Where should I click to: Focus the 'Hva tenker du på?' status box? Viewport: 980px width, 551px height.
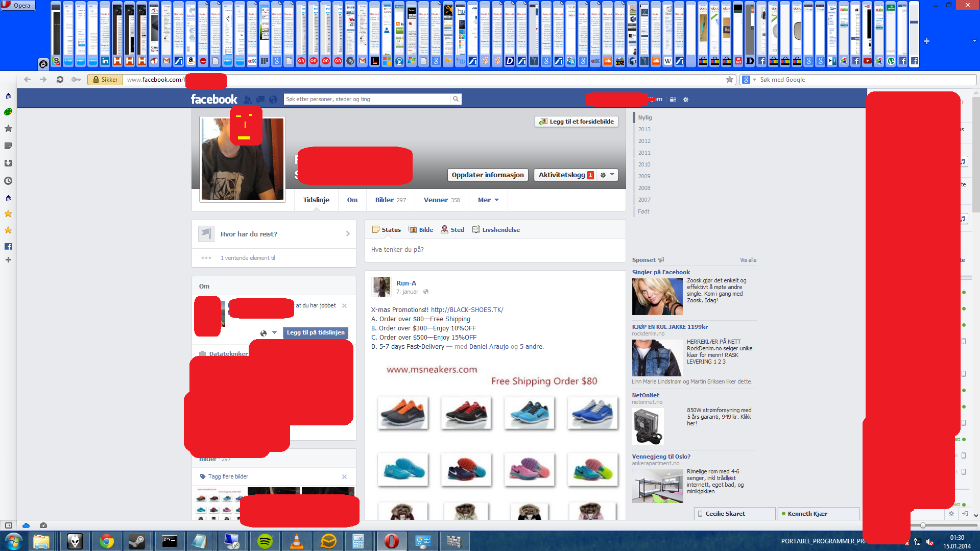495,250
